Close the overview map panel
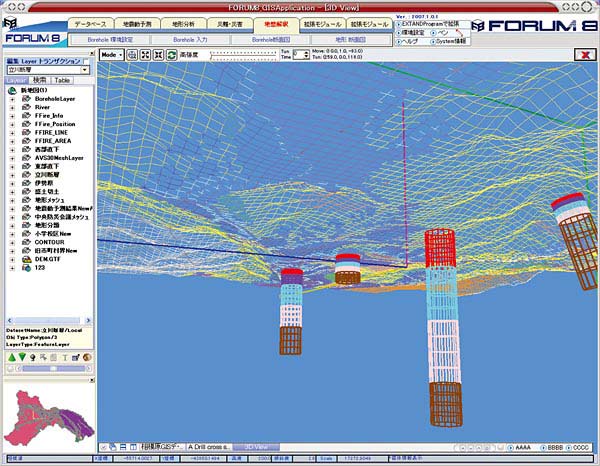 coord(92,380)
